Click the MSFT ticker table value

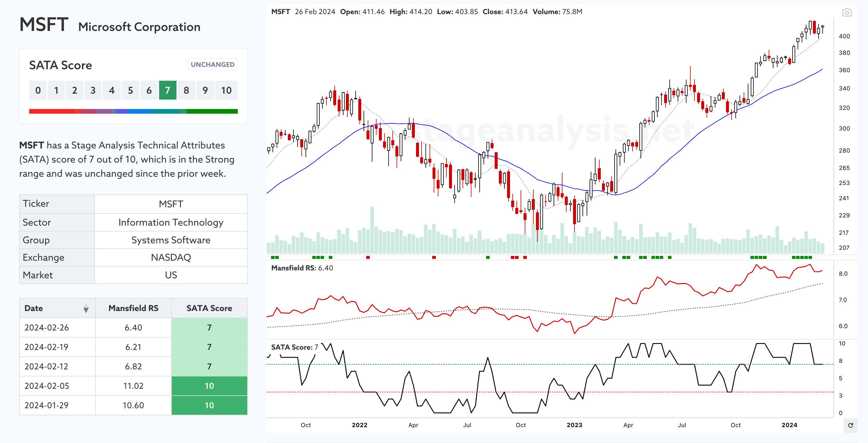171,204
